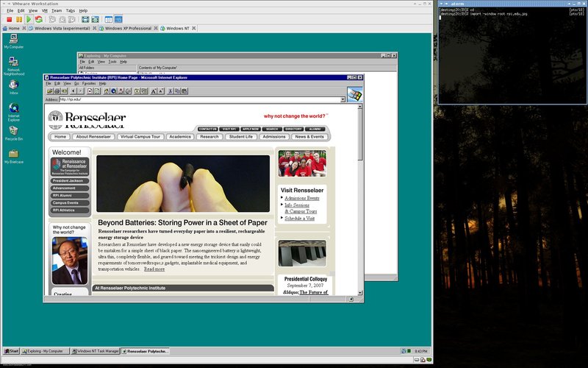Click the Print icon in Internet Explorer toolbar
This screenshot has width=588, height=368.
click(57, 91)
